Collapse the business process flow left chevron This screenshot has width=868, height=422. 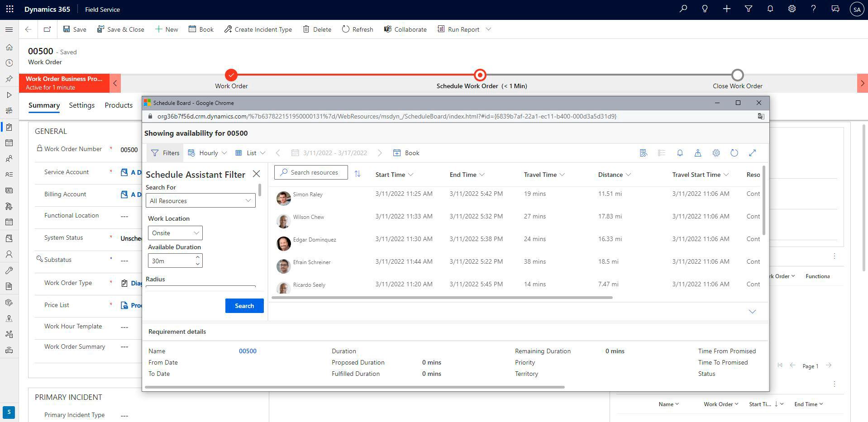point(115,83)
